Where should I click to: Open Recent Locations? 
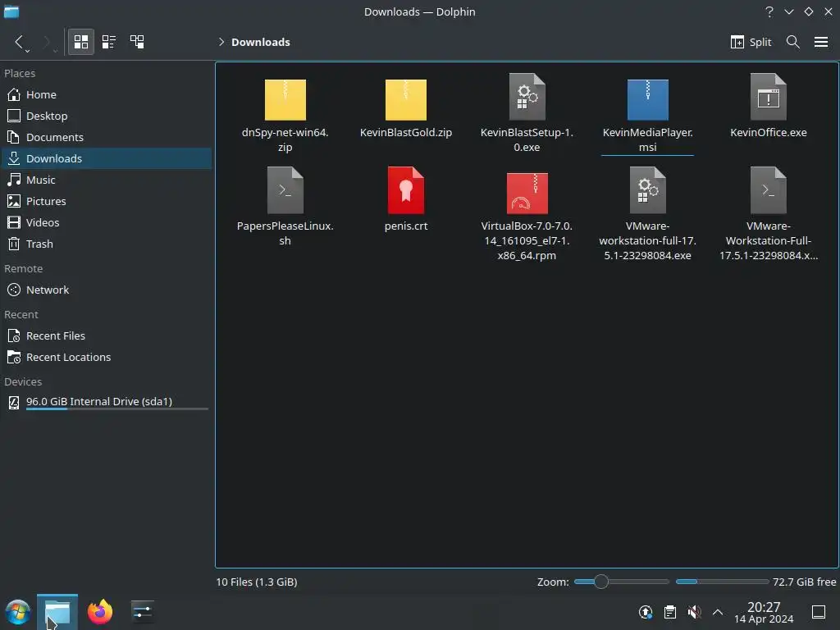106,358
